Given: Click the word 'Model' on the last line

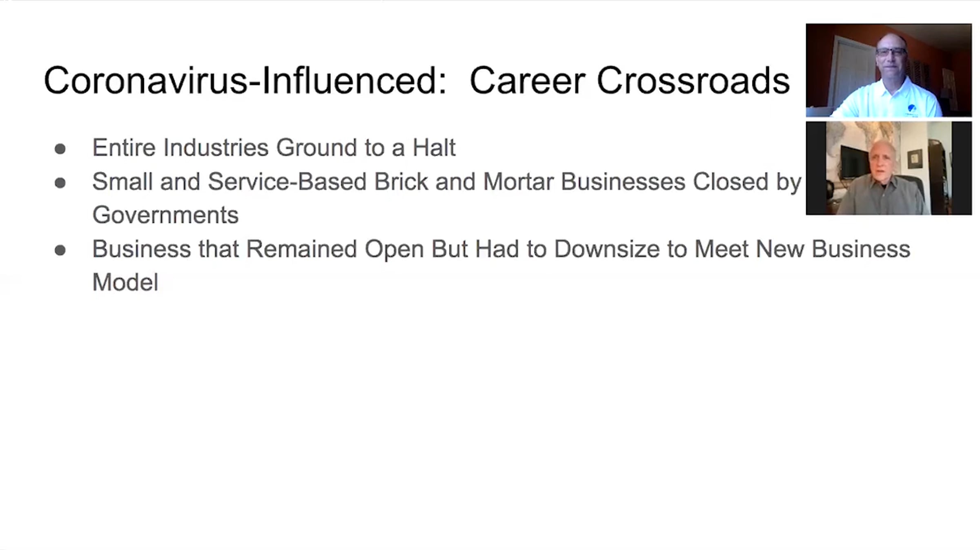Looking at the screenshot, I should point(125,282).
